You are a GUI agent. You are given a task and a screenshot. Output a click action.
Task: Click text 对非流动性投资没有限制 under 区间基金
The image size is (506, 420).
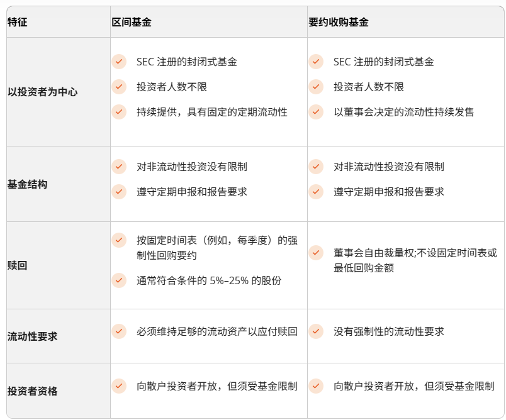point(192,167)
